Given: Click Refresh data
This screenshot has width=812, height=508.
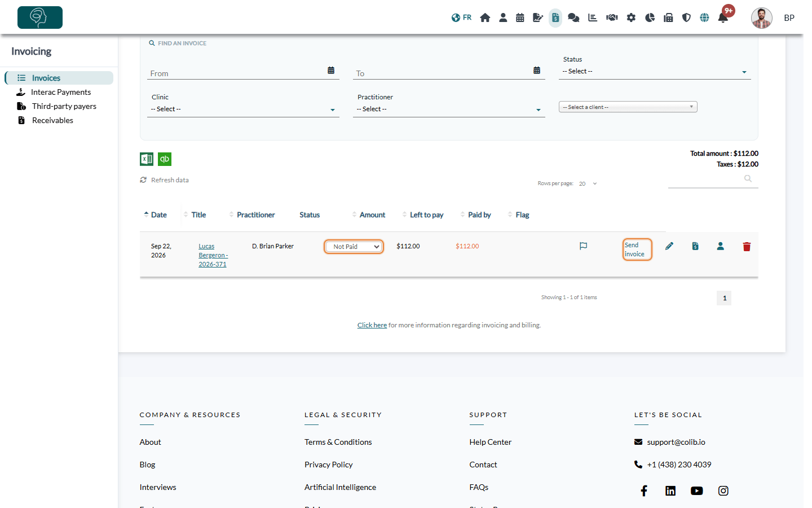Looking at the screenshot, I should pyautogui.click(x=165, y=180).
